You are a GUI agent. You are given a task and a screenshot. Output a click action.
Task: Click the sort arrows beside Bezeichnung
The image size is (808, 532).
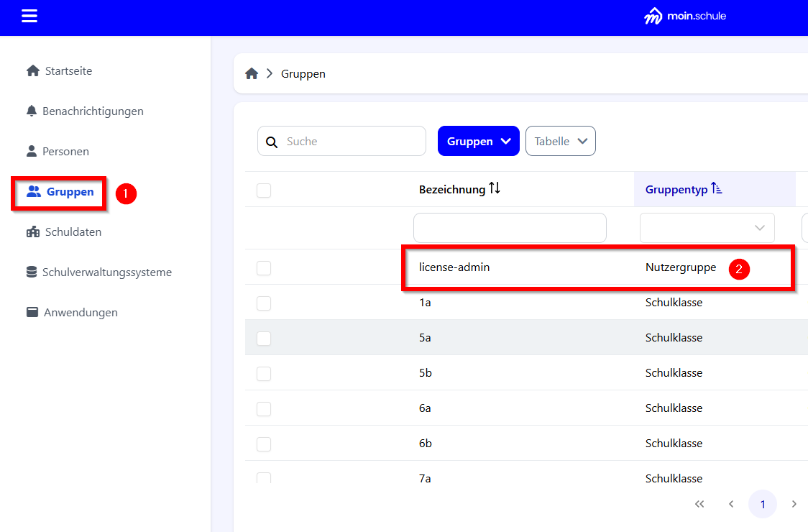(495, 189)
